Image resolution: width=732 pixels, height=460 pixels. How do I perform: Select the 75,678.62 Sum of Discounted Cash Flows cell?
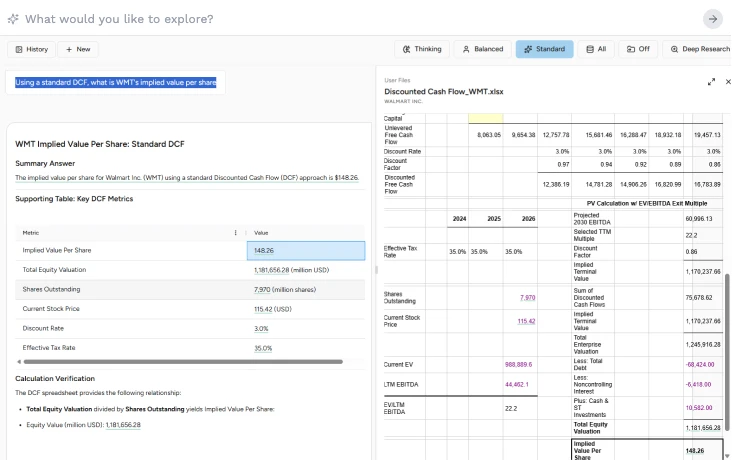[x=698, y=297]
